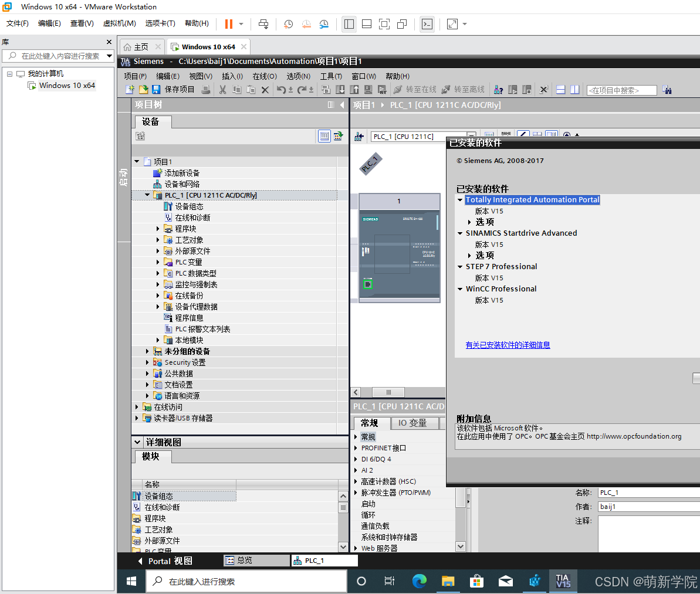Create new project in TIA Portal
Viewport: 700px width, 594px height.
click(x=130, y=90)
